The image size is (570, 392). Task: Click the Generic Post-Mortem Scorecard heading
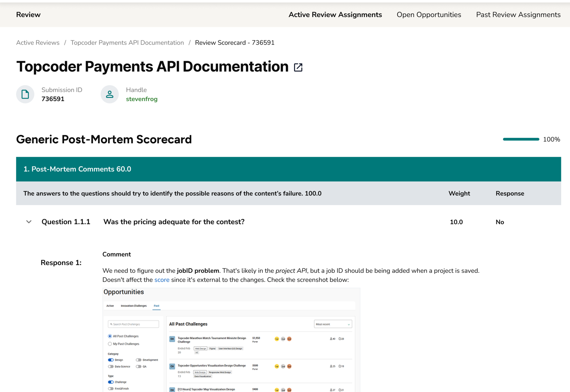point(104,139)
